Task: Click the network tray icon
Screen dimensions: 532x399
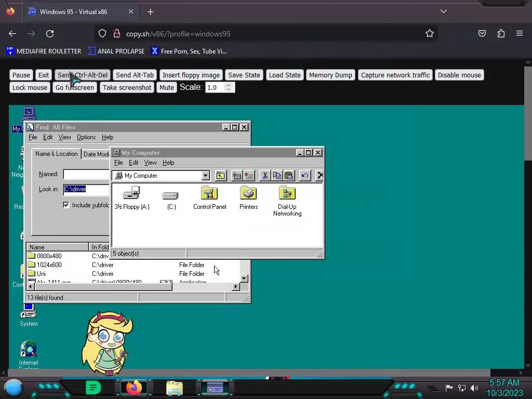Action: 462,388
